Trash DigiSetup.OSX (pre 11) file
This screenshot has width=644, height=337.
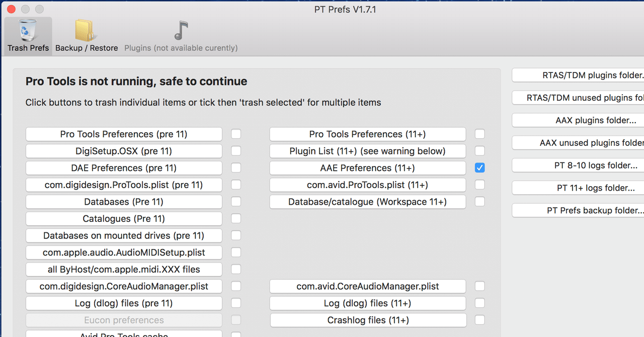(x=124, y=151)
